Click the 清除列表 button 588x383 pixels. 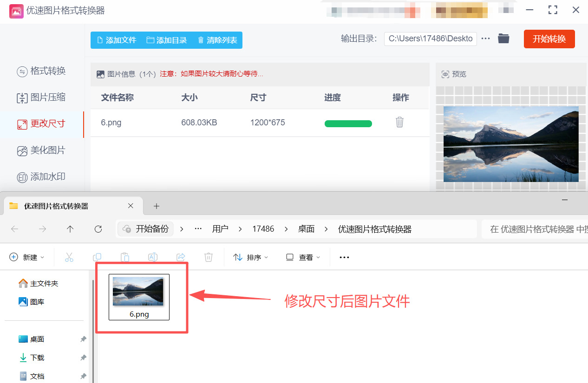tap(217, 40)
